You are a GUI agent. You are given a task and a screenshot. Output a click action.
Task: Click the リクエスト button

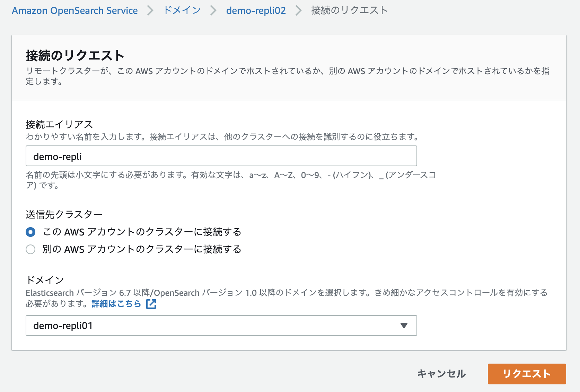526,374
